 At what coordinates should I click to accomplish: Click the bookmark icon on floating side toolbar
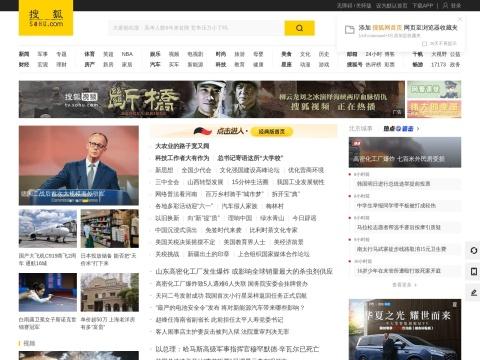[474, 272]
